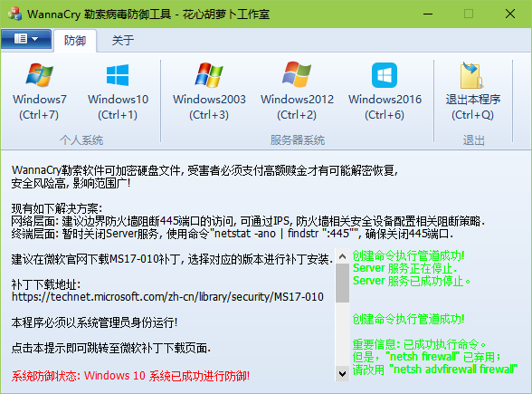Click the Windows2012 server icon

coord(297,74)
